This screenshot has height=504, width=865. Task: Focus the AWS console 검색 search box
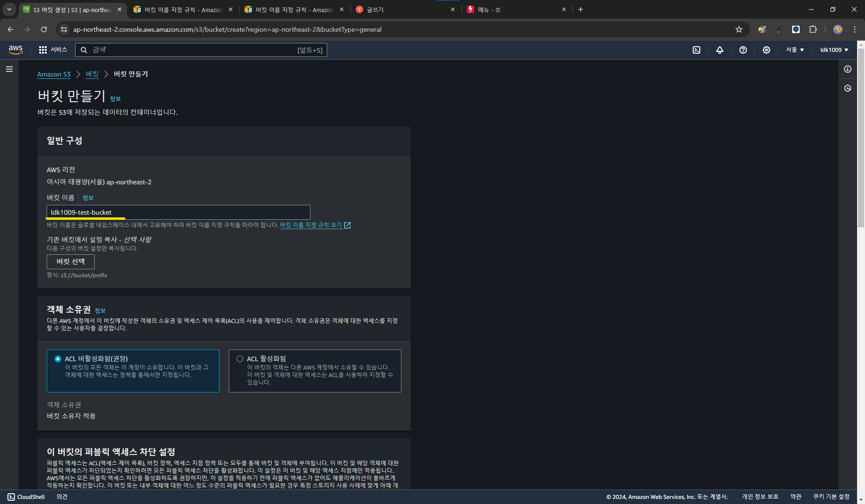coord(201,50)
